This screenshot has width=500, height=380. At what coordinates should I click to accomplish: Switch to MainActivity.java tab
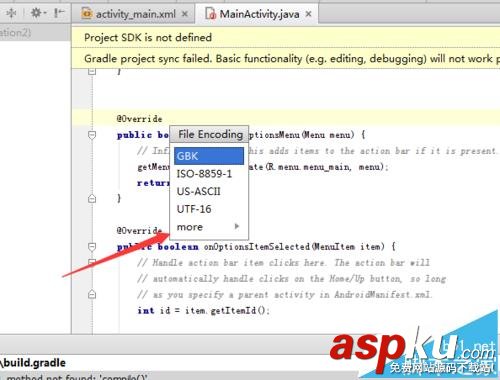[x=259, y=14]
